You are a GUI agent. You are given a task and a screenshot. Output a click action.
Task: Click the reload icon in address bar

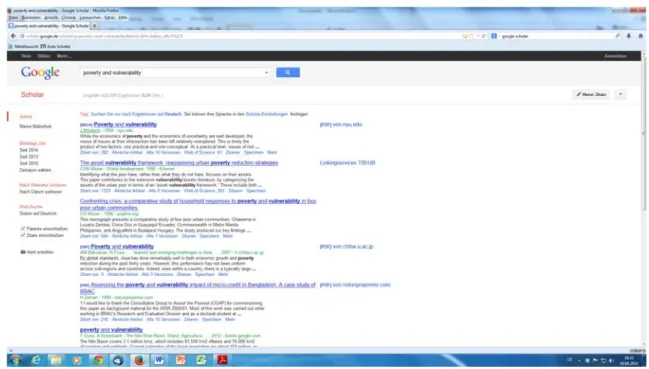click(483, 36)
